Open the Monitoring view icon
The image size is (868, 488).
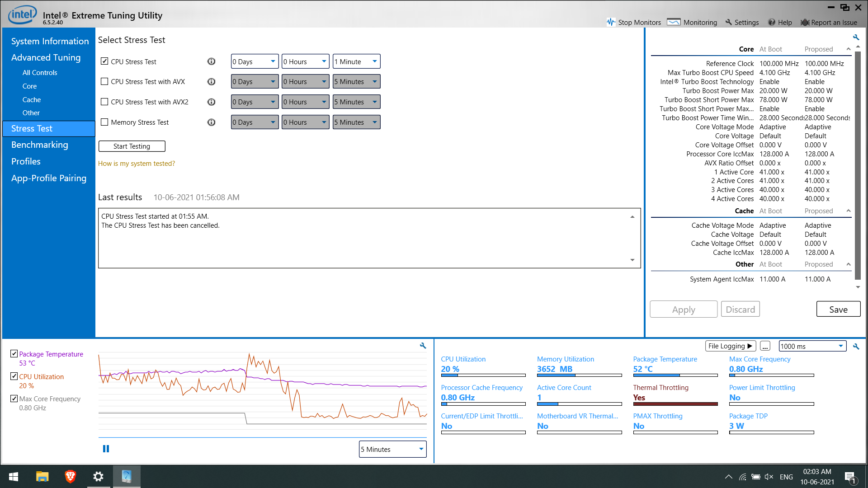point(674,22)
